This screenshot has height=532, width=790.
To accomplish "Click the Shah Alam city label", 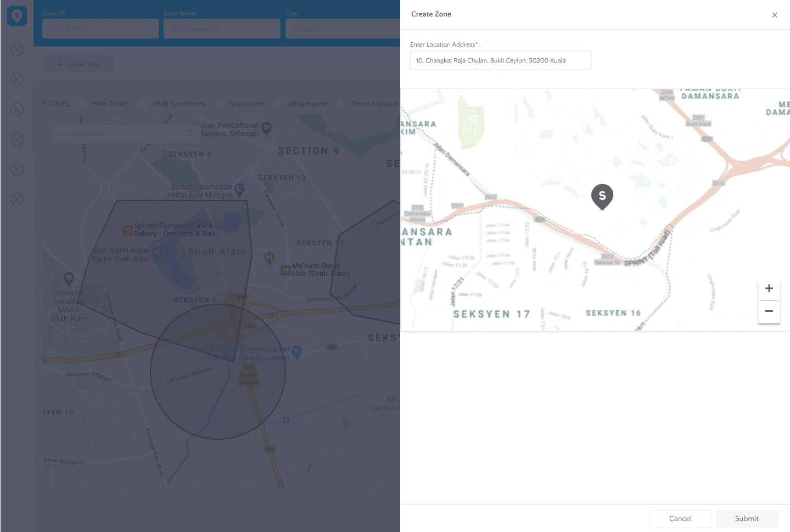I will tap(217, 251).
